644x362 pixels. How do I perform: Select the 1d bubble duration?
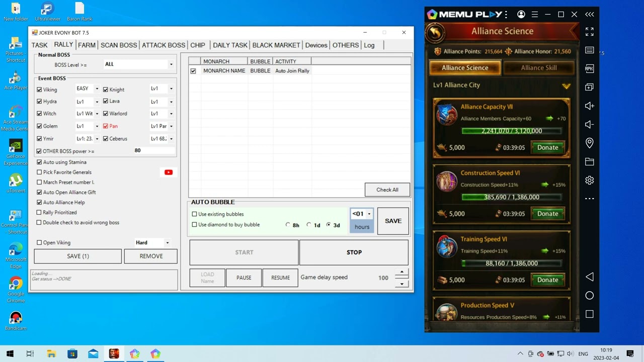(309, 225)
